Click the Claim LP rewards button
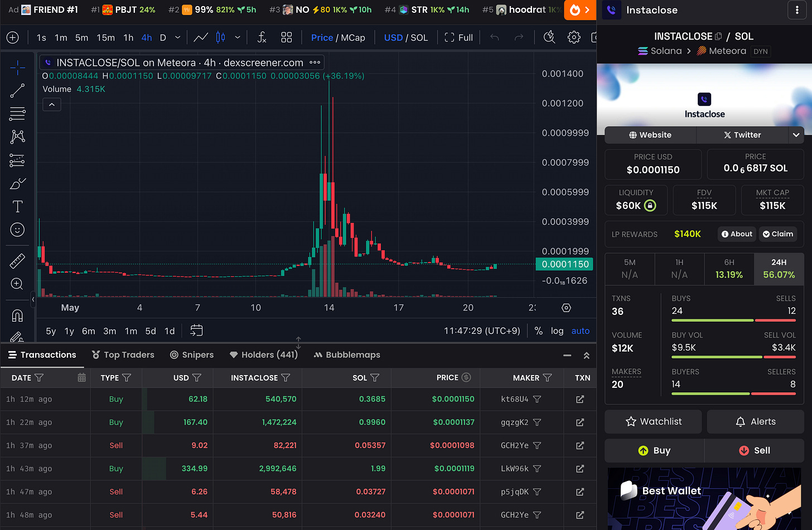812x530 pixels. pos(778,234)
